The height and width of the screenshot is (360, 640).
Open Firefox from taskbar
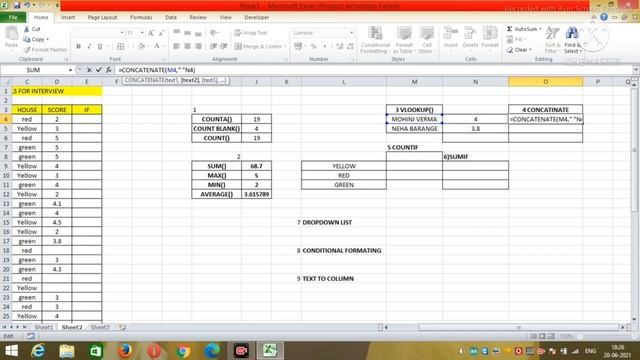pyautogui.click(x=125, y=351)
